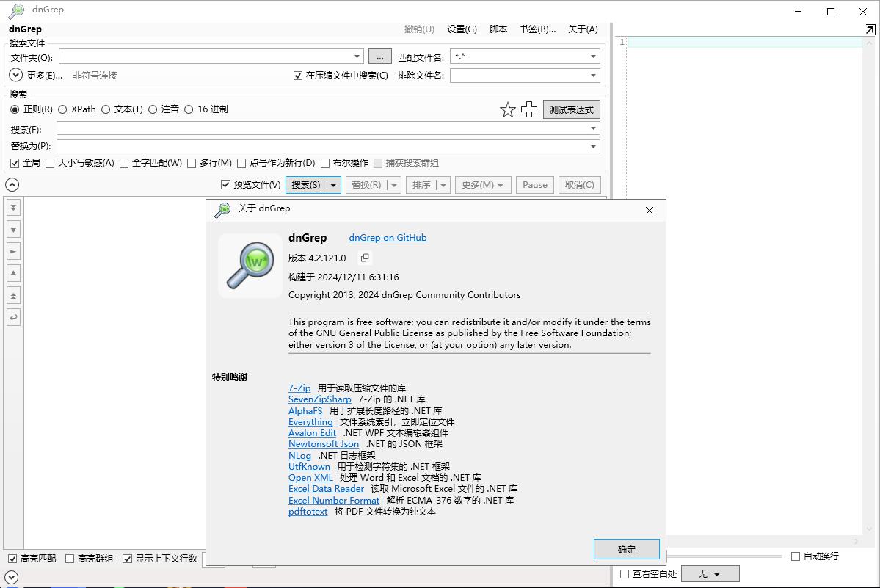Maximize the dnGrep main window
The width and height of the screenshot is (880, 588).
(x=831, y=11)
